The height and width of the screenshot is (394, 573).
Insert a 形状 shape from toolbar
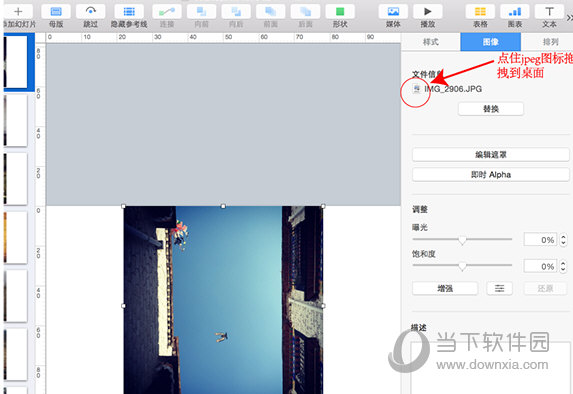pyautogui.click(x=340, y=12)
